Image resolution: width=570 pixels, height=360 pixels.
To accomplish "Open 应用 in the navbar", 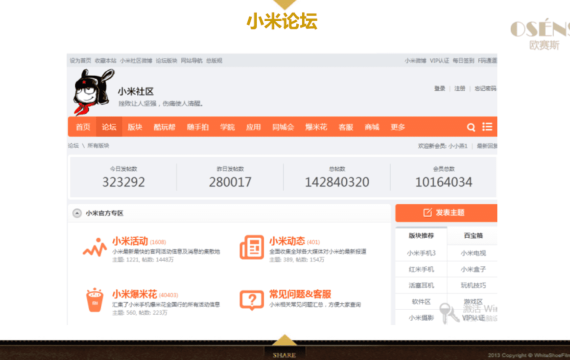I will click(x=253, y=127).
